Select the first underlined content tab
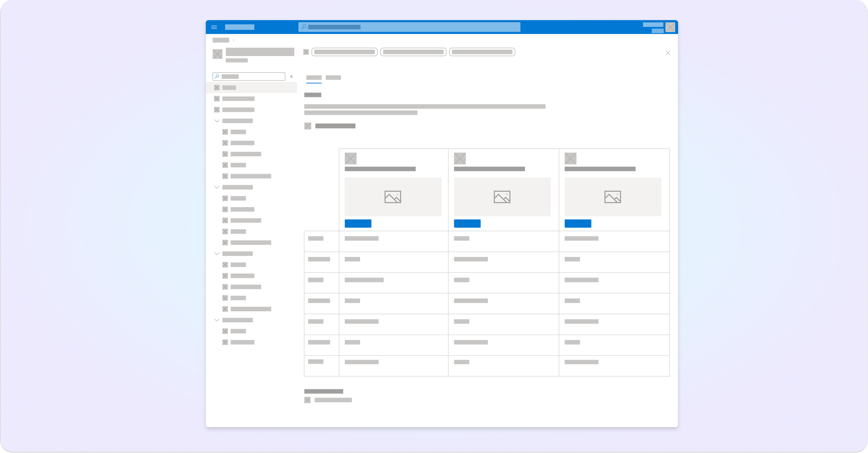The width and height of the screenshot is (868, 453). coord(314,77)
